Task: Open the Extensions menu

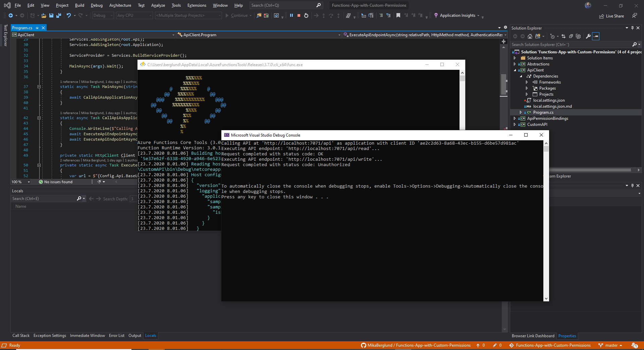Action: click(197, 5)
